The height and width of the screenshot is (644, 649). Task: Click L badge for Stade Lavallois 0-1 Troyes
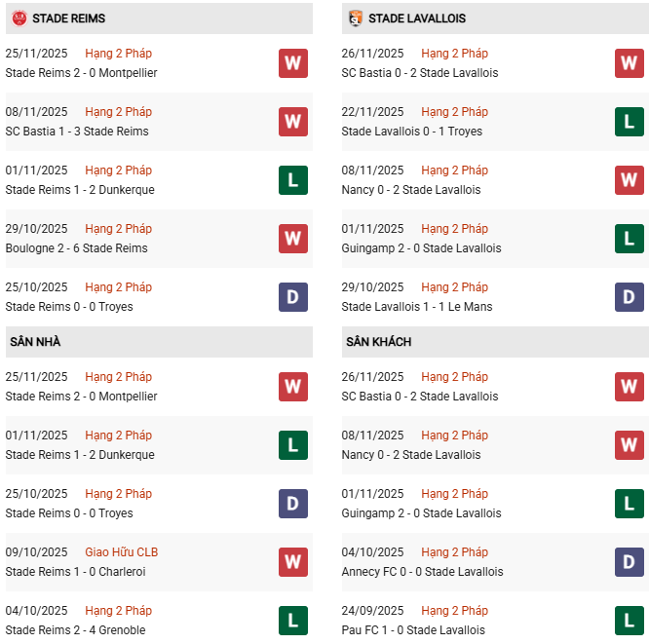click(x=630, y=122)
